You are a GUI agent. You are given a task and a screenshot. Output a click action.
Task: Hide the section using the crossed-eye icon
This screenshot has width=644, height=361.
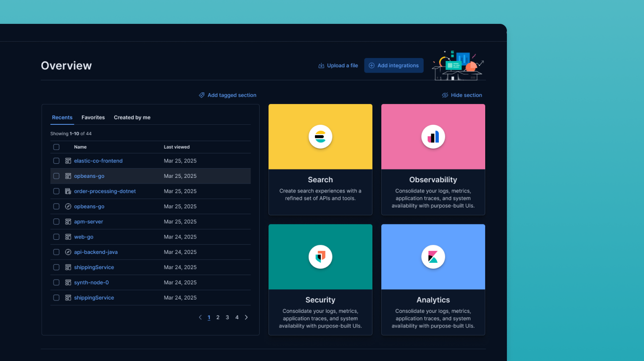[x=445, y=95]
